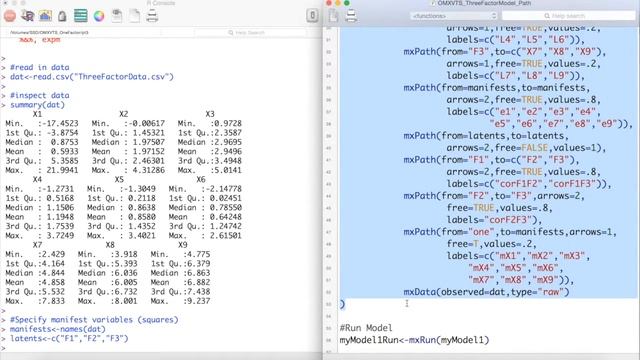The height and width of the screenshot is (360, 640).
Task: Click the 'mxPath(from="one",to=manifests,arrows=1,' line
Action: coord(510,232)
